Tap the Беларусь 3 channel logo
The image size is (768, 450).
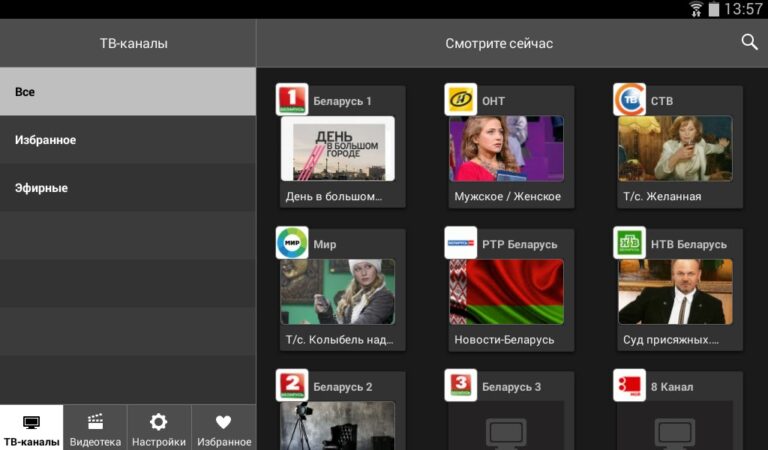click(x=460, y=385)
